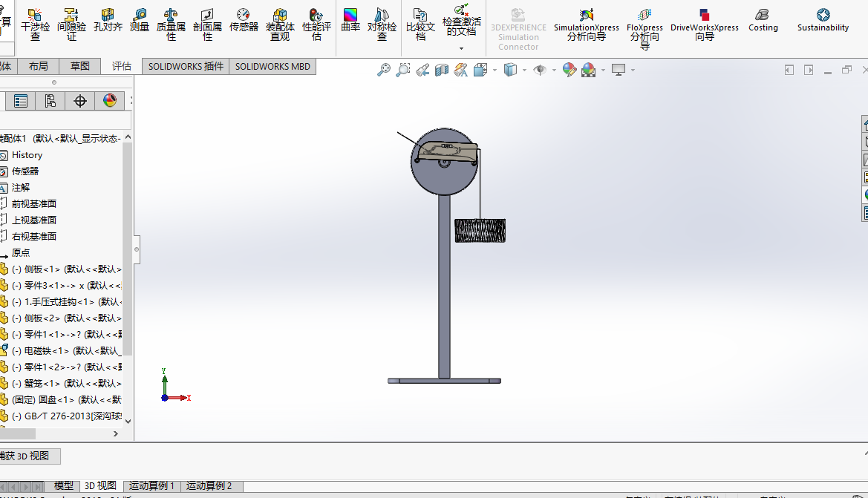868x498 pixels.
Task: Expand Apply Scene dropdown arrow
Action: click(x=603, y=70)
